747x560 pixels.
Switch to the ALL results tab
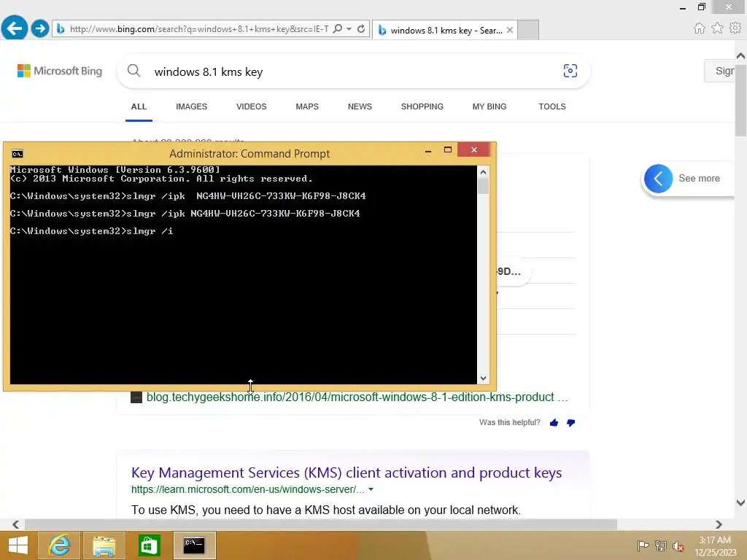click(x=139, y=106)
